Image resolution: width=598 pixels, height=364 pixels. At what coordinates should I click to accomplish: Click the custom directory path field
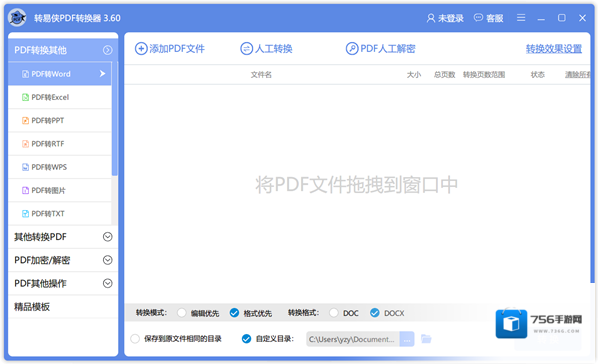coord(353,339)
